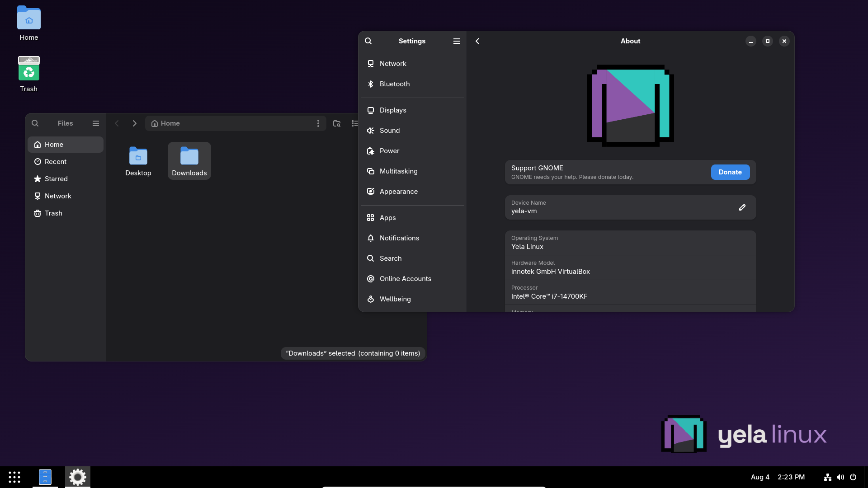Click the volume tray icon
The image size is (868, 488).
[840, 477]
